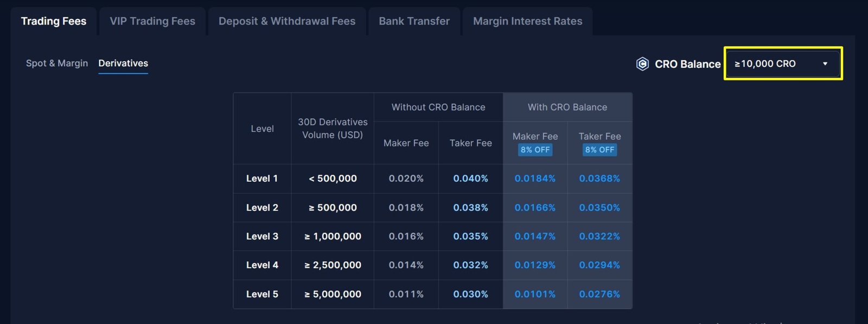Click the Without CRO Balance header
Image resolution: width=868 pixels, height=324 pixels.
[438, 107]
